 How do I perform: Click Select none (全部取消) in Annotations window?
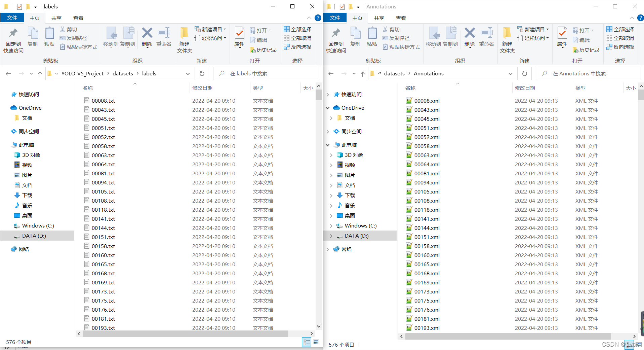point(620,38)
